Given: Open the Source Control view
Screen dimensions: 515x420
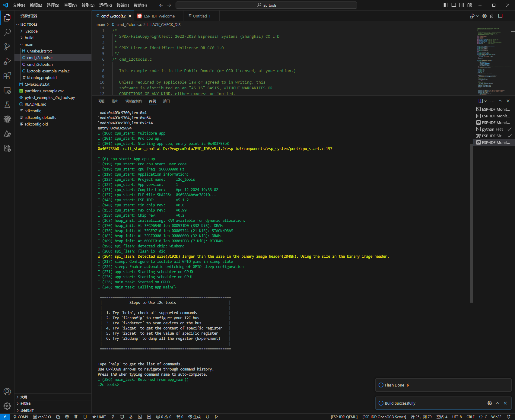Looking at the screenshot, I should coord(7,46).
